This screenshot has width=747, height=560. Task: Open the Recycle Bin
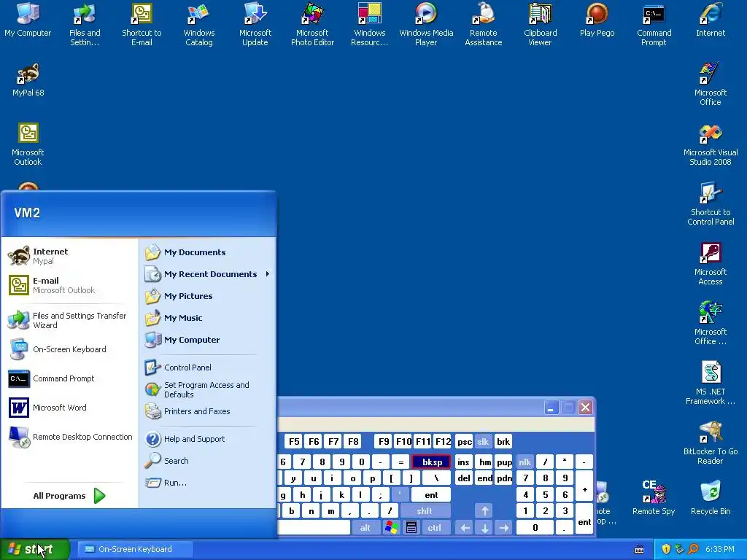[711, 497]
